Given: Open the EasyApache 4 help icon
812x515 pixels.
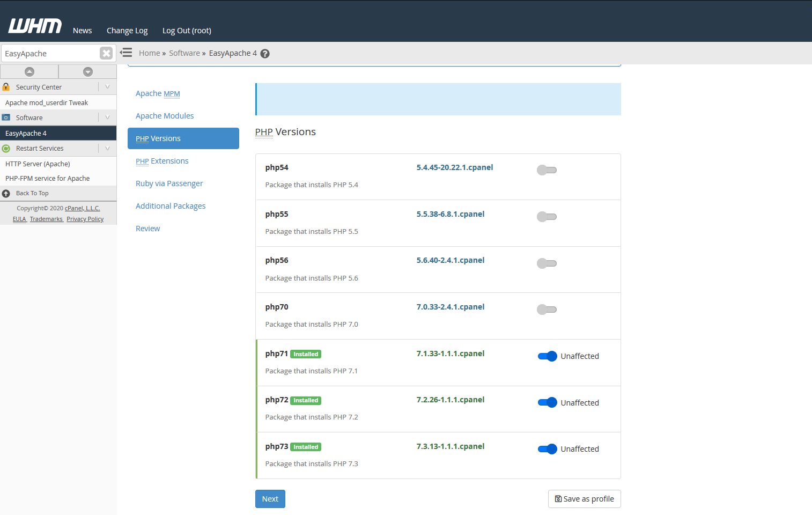Looking at the screenshot, I should 265,54.
